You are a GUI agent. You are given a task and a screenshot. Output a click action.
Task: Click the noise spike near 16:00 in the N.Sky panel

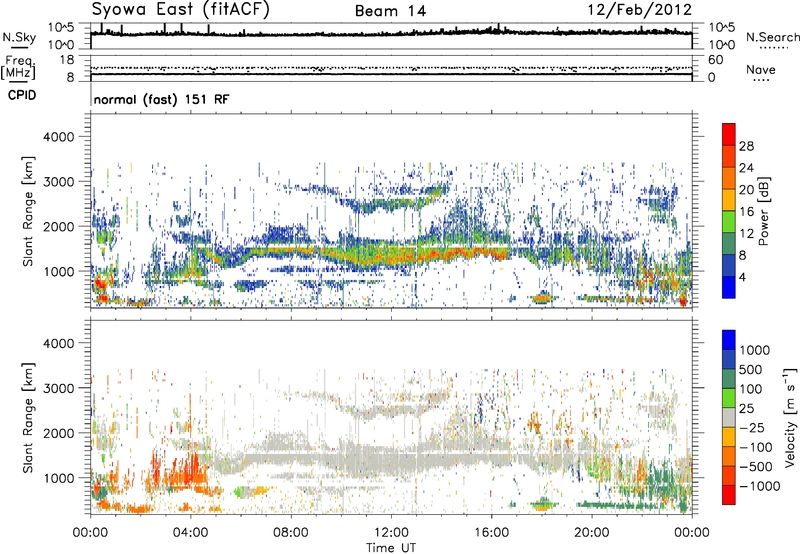coord(498,28)
